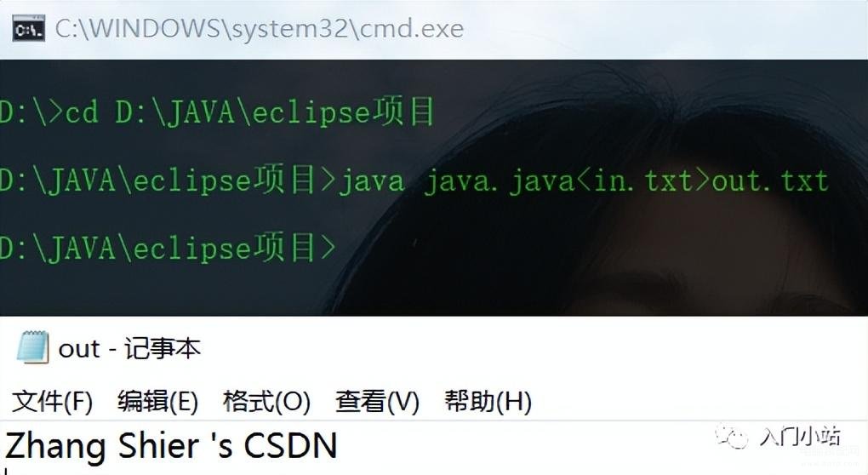This screenshot has width=868, height=475.
Task: Click the C:\WINDOWS\system32\cmd.exe title text
Action: (259, 29)
